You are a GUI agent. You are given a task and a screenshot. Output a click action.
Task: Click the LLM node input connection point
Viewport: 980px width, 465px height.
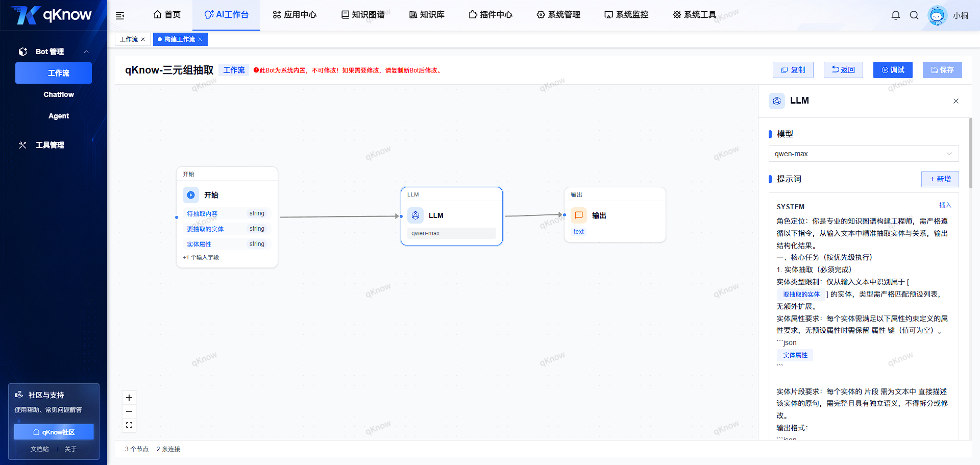click(x=401, y=216)
